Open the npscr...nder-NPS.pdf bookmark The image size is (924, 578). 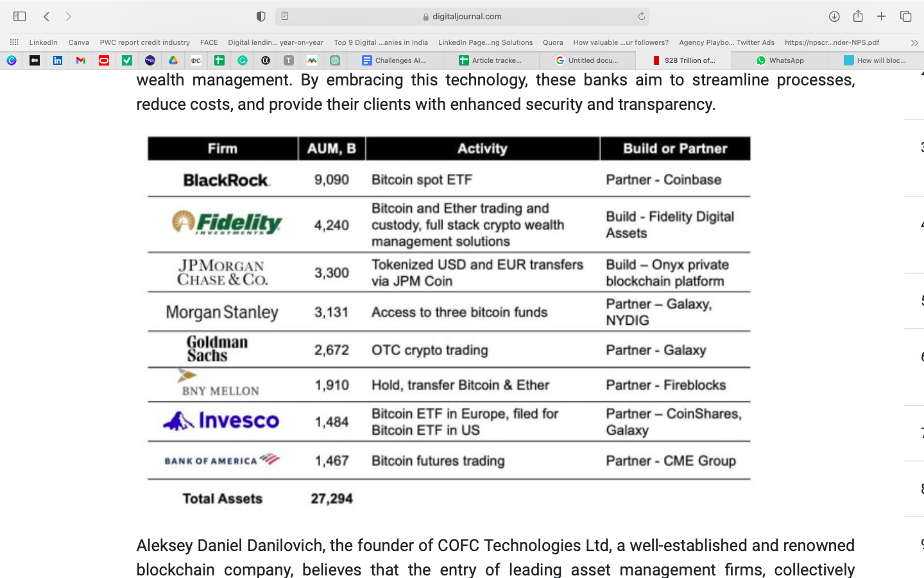coord(832,42)
